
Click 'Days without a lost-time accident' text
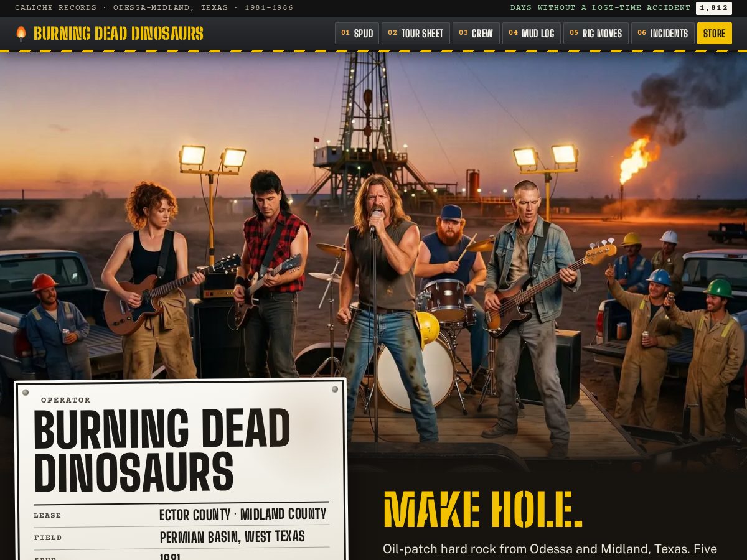pyautogui.click(x=600, y=8)
